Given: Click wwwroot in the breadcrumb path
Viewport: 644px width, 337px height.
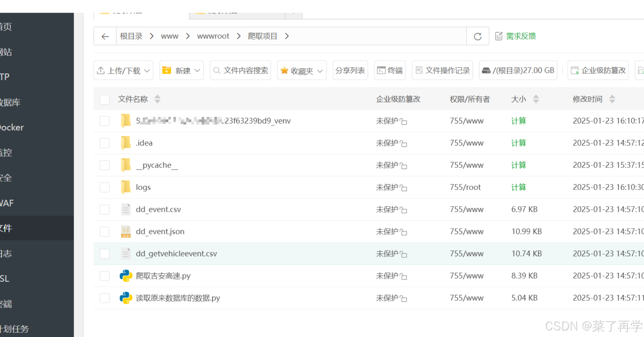Looking at the screenshot, I should click(x=213, y=36).
